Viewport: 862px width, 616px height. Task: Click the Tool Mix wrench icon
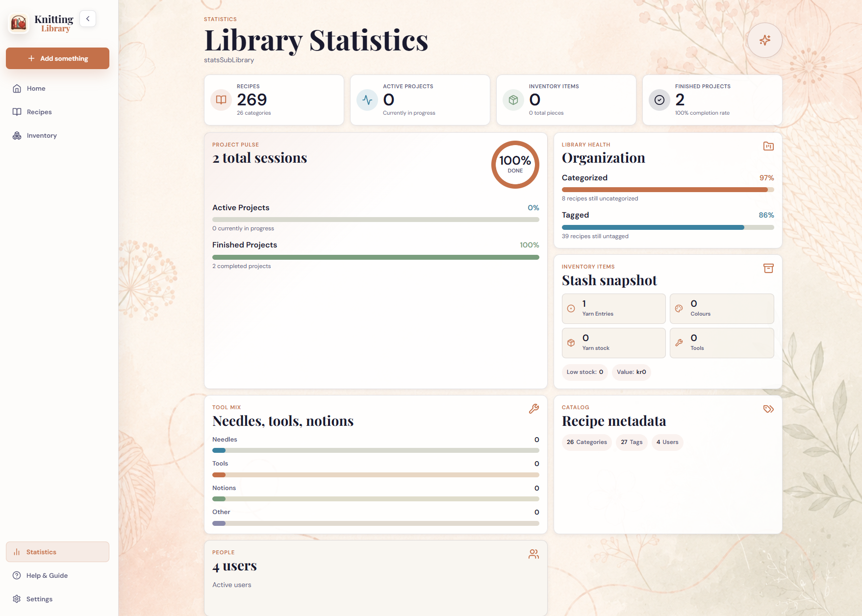click(533, 409)
